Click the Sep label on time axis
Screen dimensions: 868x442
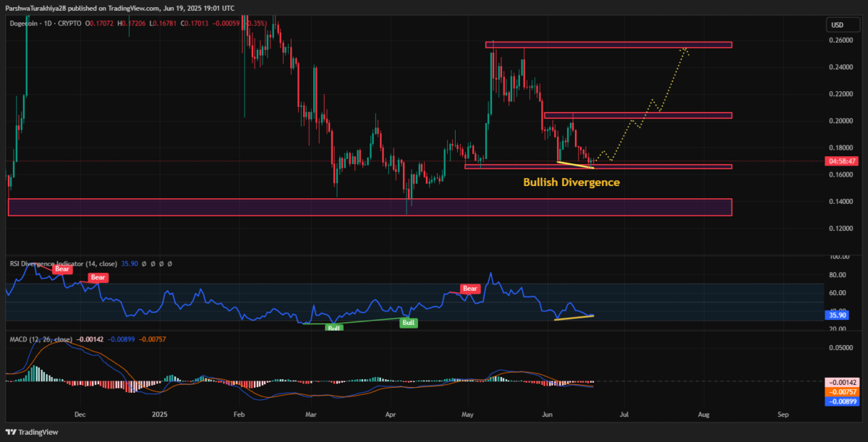click(783, 415)
